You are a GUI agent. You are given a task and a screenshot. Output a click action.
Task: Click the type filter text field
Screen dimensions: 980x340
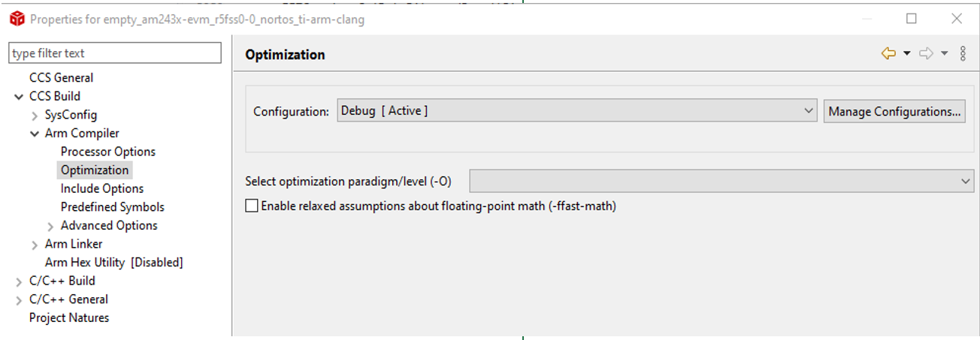tap(115, 53)
